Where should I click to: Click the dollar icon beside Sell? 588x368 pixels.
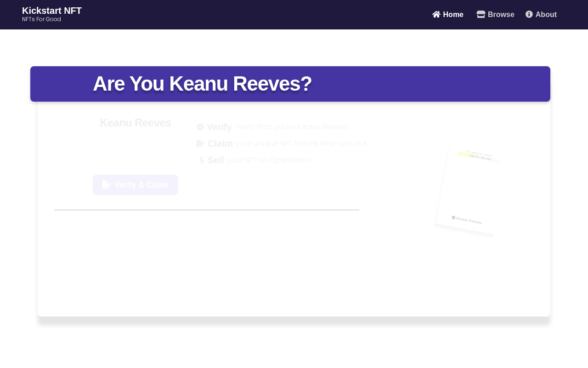(x=201, y=160)
